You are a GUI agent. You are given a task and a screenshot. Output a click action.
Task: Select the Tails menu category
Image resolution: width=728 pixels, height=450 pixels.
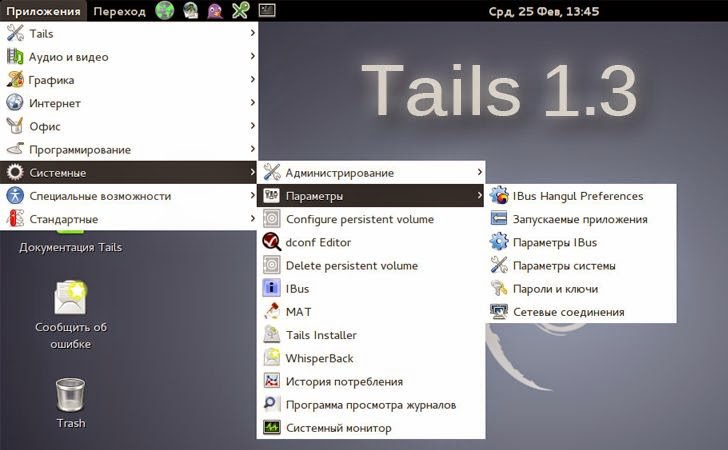[129, 33]
